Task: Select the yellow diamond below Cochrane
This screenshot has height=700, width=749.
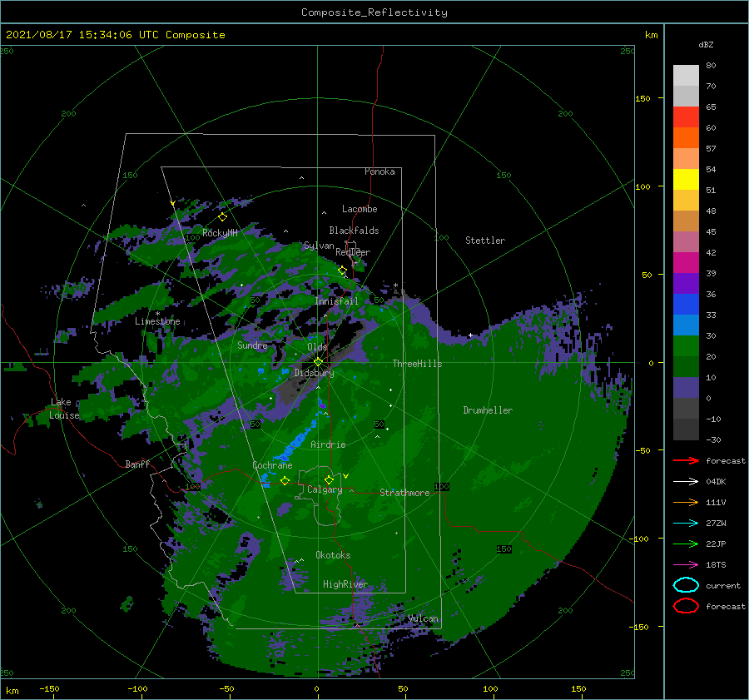Action: click(x=285, y=480)
